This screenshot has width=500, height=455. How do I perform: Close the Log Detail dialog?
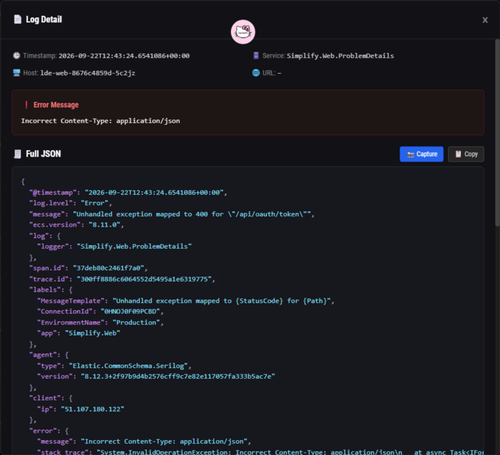point(485,20)
